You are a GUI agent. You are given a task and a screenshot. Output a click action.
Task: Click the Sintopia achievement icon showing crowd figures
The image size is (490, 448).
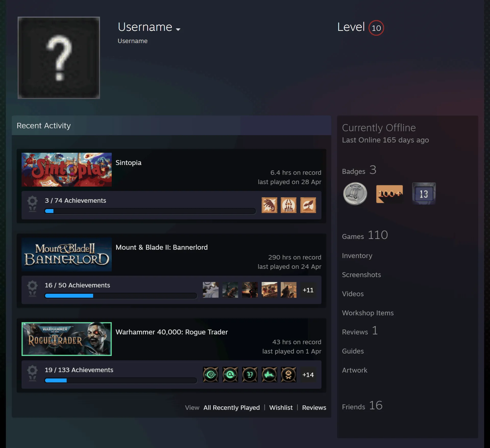289,205
